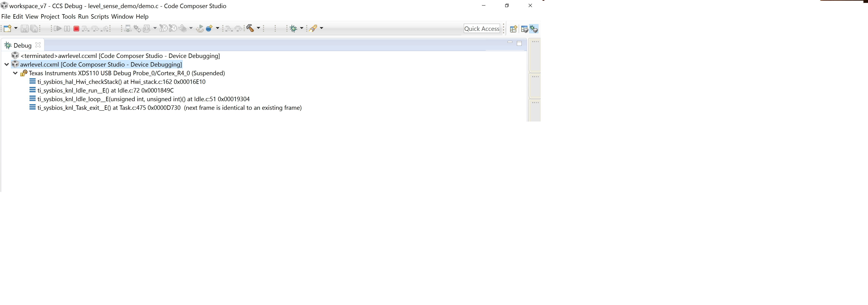Click the red Terminate debug button
The height and width of the screenshot is (305, 868).
coord(76,29)
